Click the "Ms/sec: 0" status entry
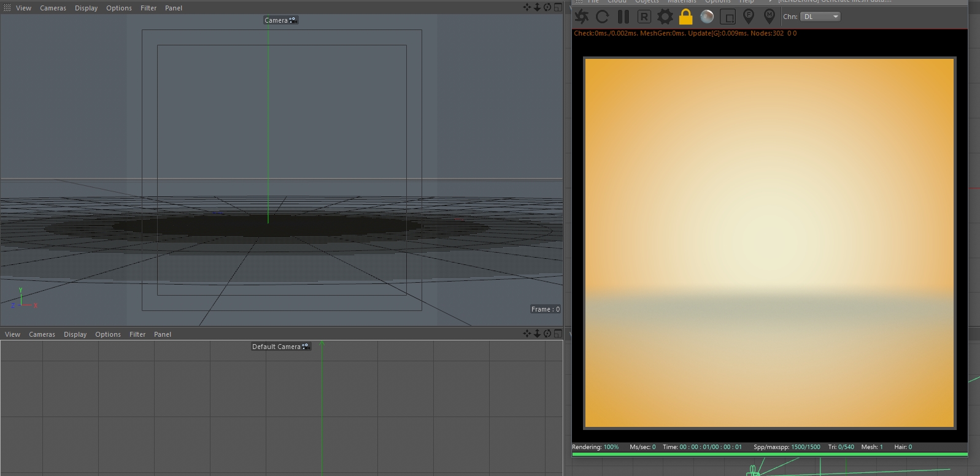Image resolution: width=980 pixels, height=476 pixels. (642, 447)
